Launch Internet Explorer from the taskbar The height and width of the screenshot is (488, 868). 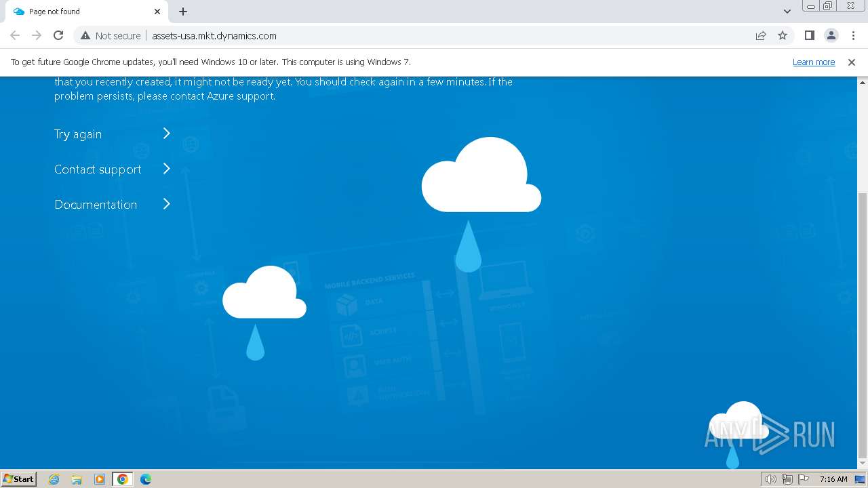click(54, 479)
